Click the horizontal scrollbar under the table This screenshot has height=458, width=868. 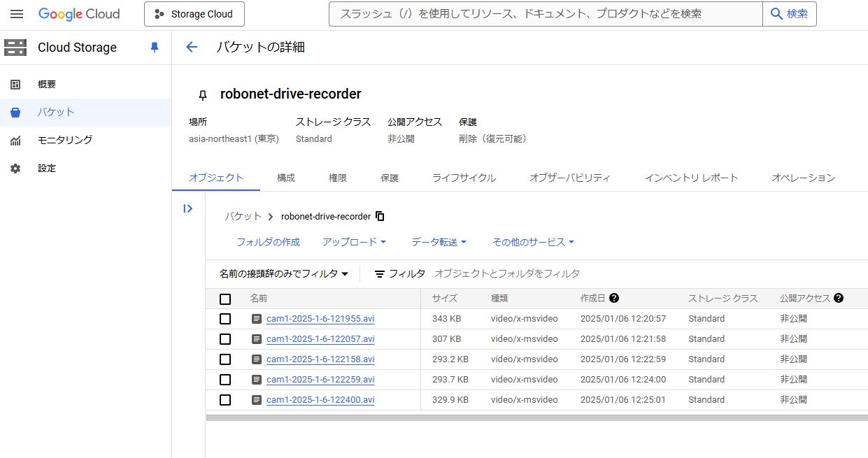tap(536, 418)
